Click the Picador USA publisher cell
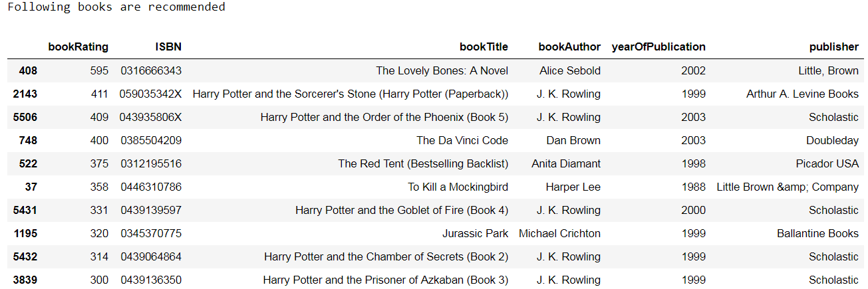The height and width of the screenshot is (289, 868). pyautogui.click(x=827, y=163)
